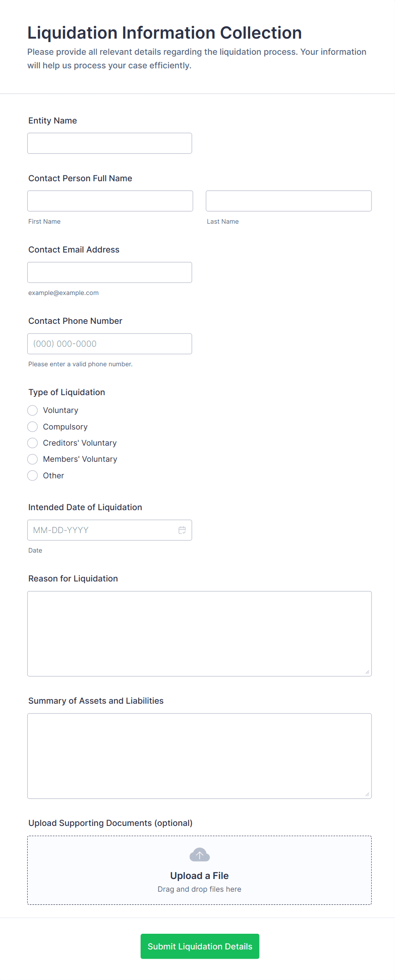Focus the First Name input field
This screenshot has height=980, width=395.
110,201
